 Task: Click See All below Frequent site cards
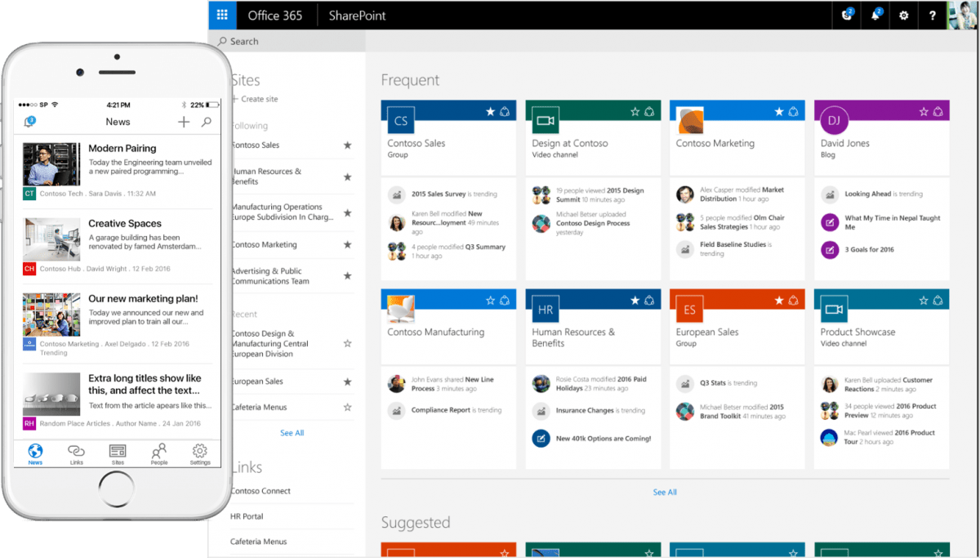point(665,493)
